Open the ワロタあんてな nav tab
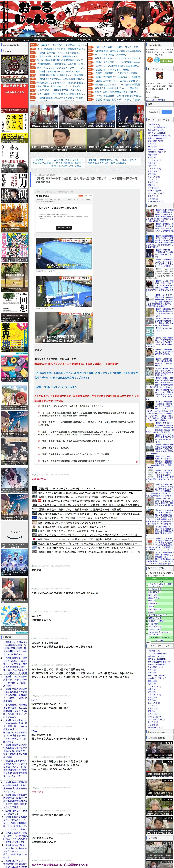The width and height of the screenshot is (174, 868). [x=85, y=40]
